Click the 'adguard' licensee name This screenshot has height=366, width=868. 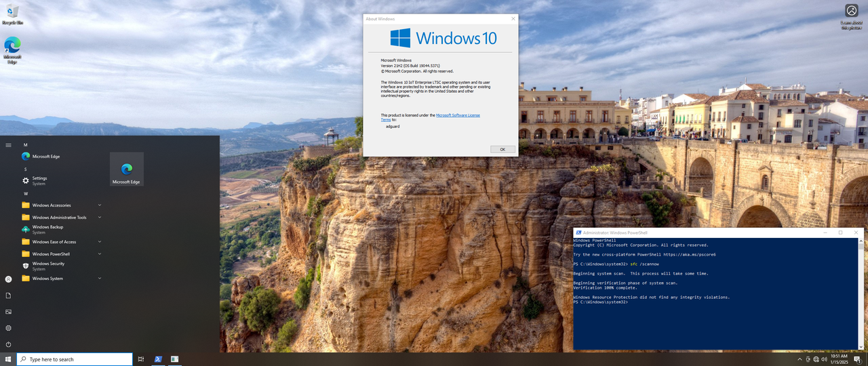click(x=393, y=126)
